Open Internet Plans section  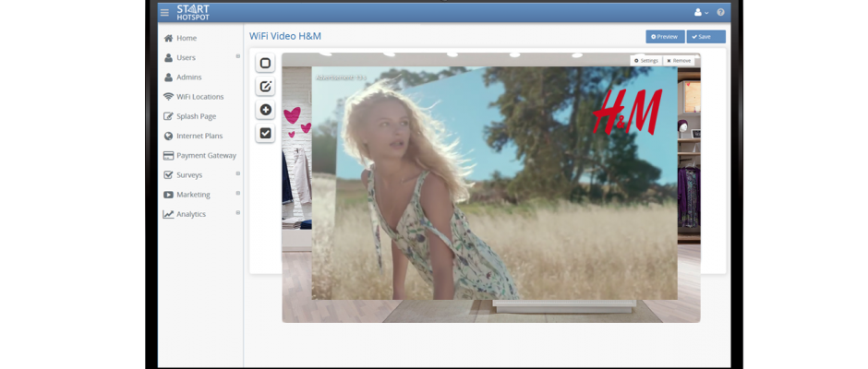click(200, 137)
